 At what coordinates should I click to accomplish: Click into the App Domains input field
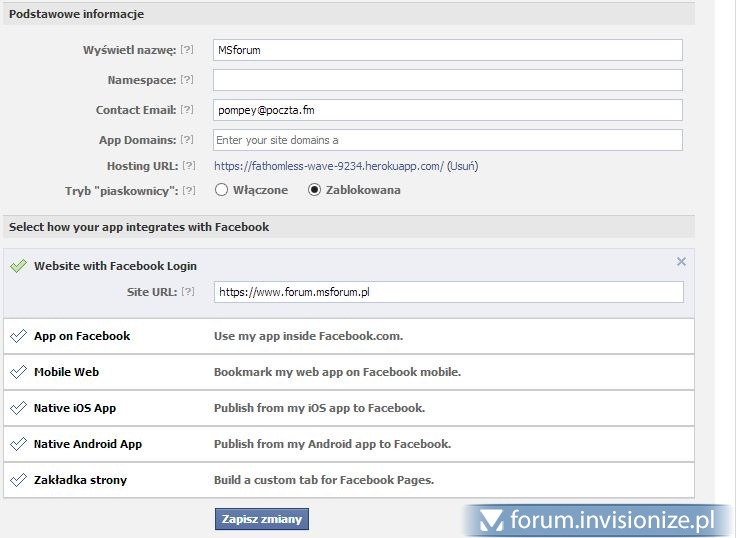448,140
